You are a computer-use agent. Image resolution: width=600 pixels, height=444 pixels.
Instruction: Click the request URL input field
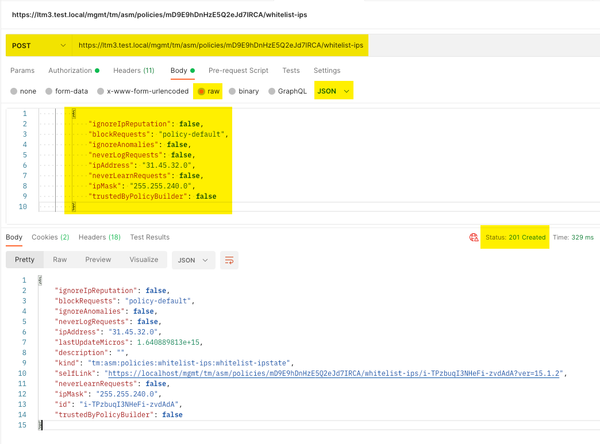220,46
